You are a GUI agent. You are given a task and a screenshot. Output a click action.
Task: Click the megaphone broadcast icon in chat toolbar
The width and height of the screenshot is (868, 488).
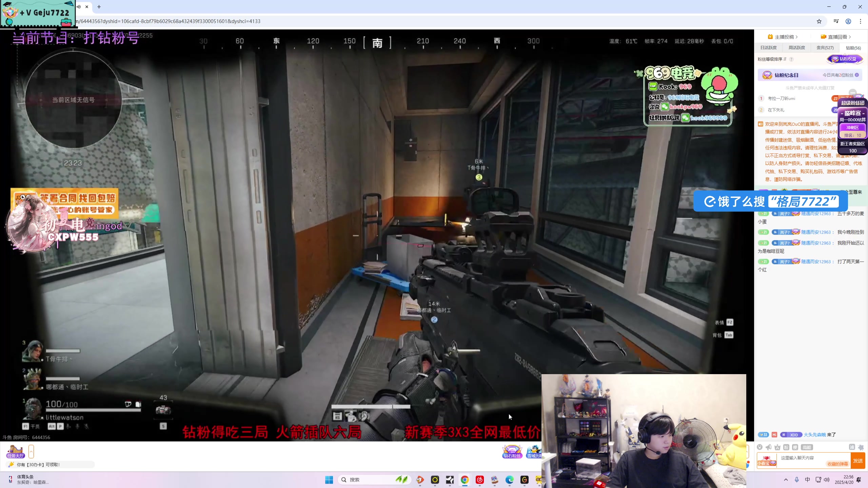pyautogui.click(x=769, y=447)
